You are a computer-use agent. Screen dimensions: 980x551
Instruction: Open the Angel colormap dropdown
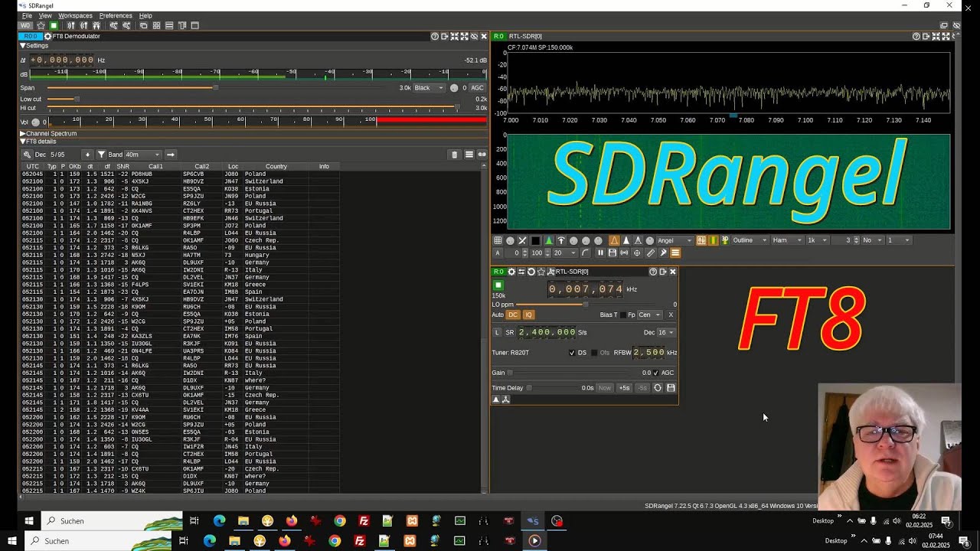675,240
